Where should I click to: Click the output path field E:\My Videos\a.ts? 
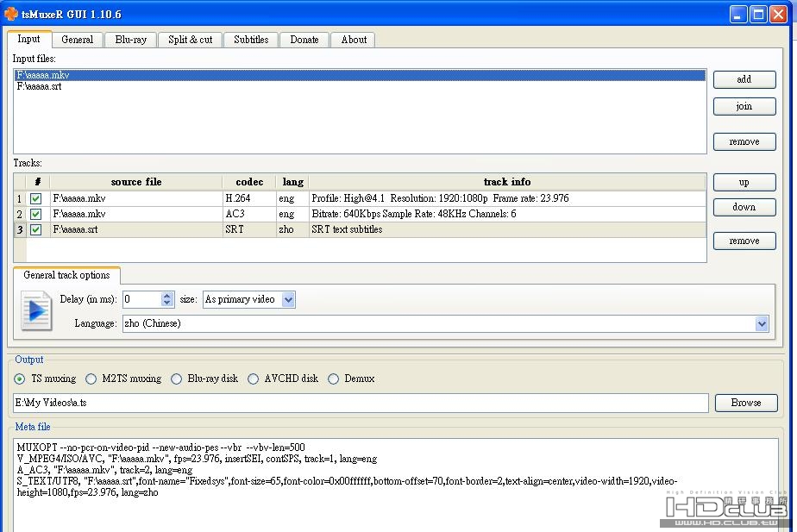[361, 403]
